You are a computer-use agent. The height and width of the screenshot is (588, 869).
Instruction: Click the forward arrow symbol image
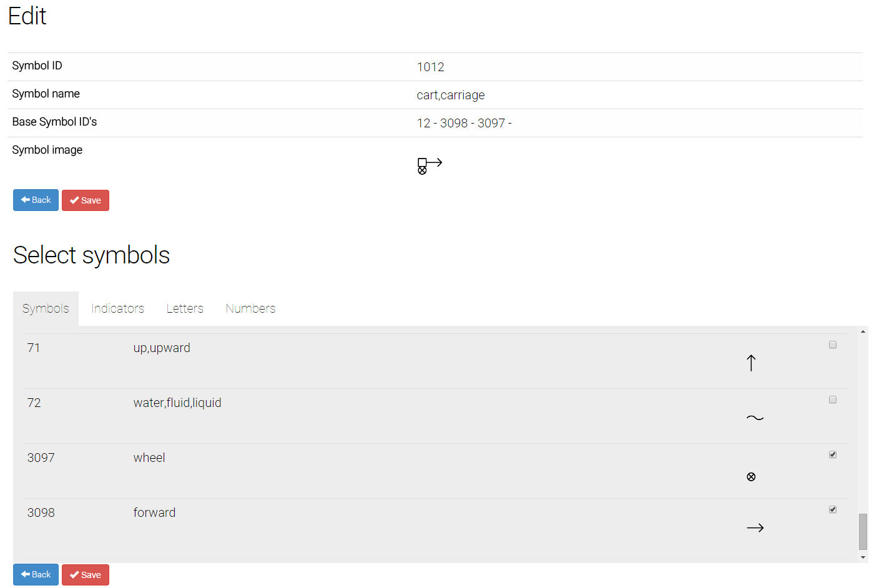tap(755, 528)
